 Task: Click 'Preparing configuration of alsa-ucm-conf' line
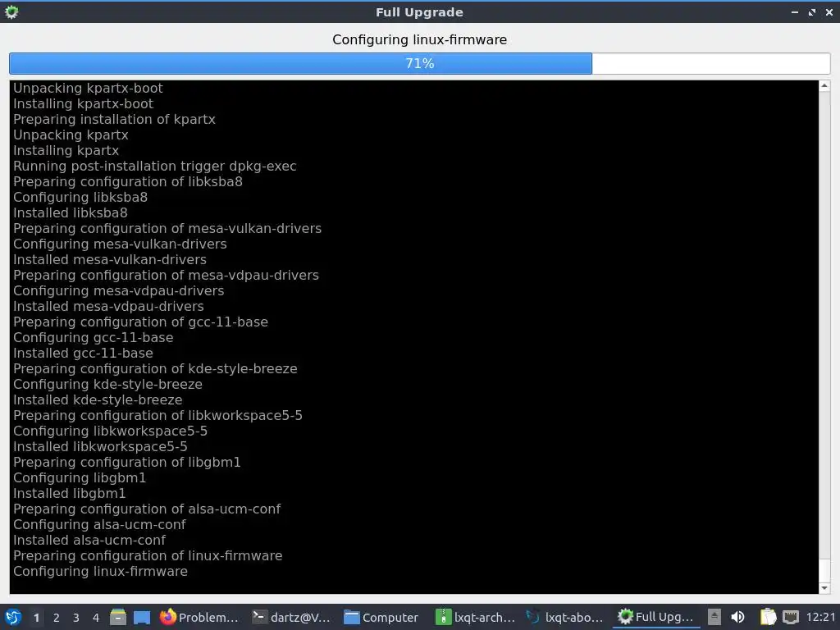[x=147, y=509]
